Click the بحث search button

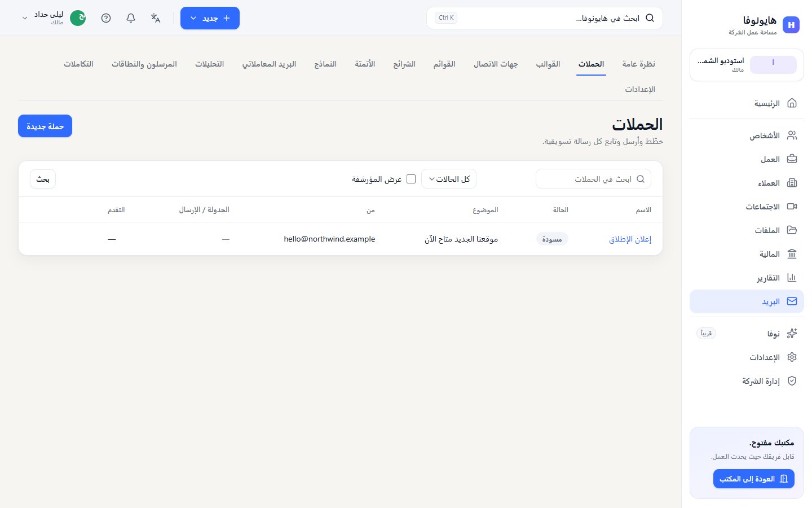click(43, 179)
